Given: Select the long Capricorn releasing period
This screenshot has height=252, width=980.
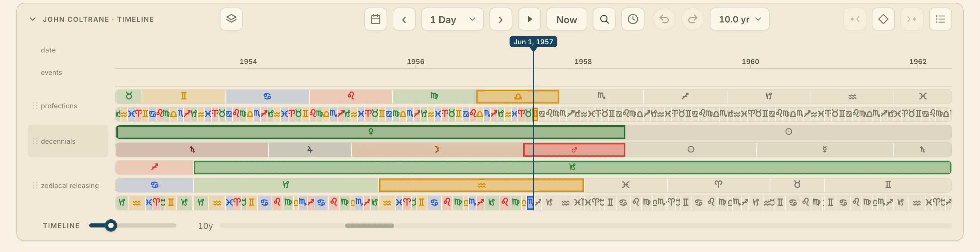Looking at the screenshot, I should pos(572,167).
